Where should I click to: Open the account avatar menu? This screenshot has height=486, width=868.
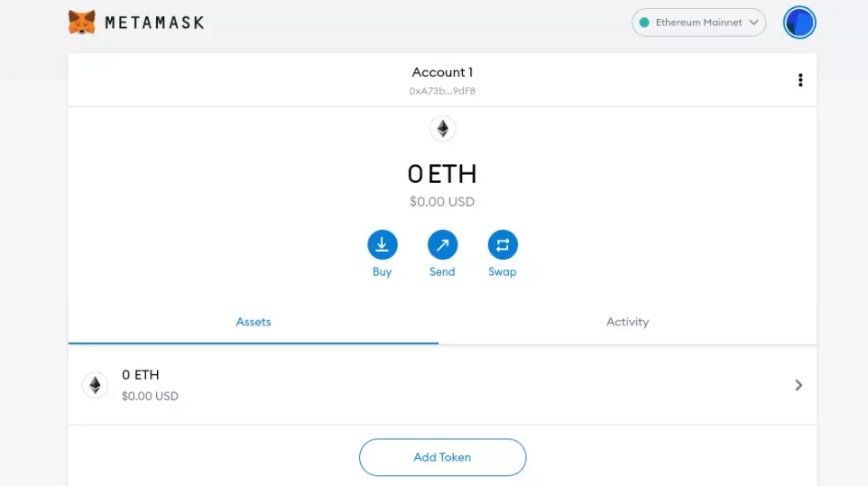coord(799,23)
